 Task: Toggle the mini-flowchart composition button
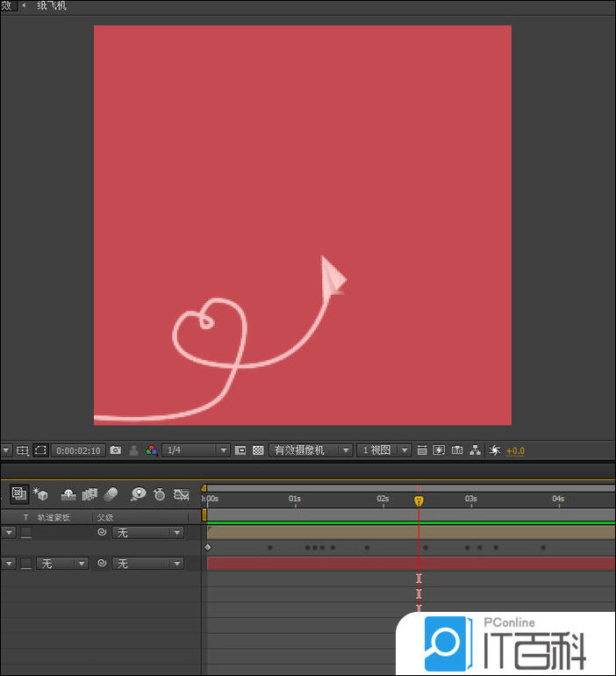click(19, 494)
